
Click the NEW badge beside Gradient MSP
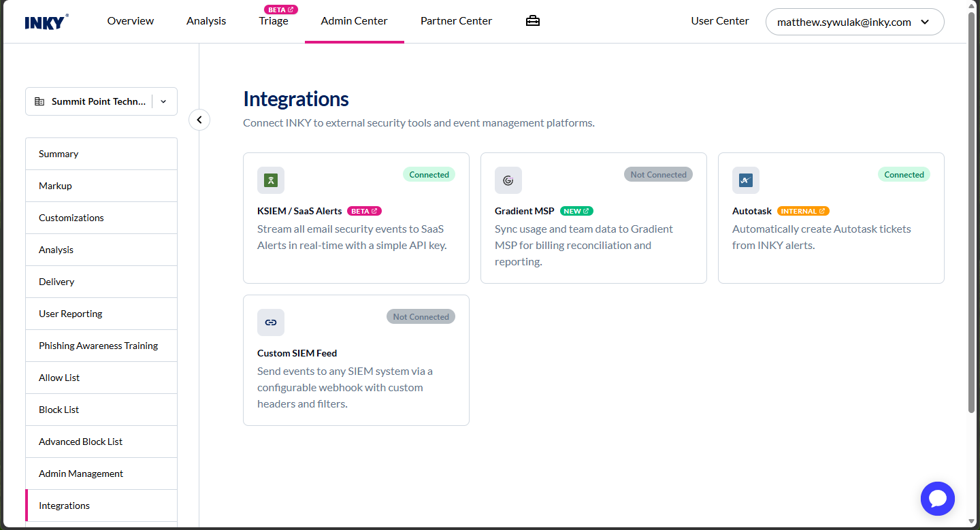[576, 211]
